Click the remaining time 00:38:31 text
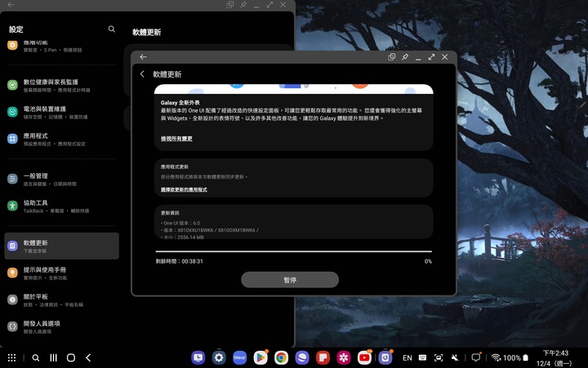588x368 pixels. click(x=179, y=261)
